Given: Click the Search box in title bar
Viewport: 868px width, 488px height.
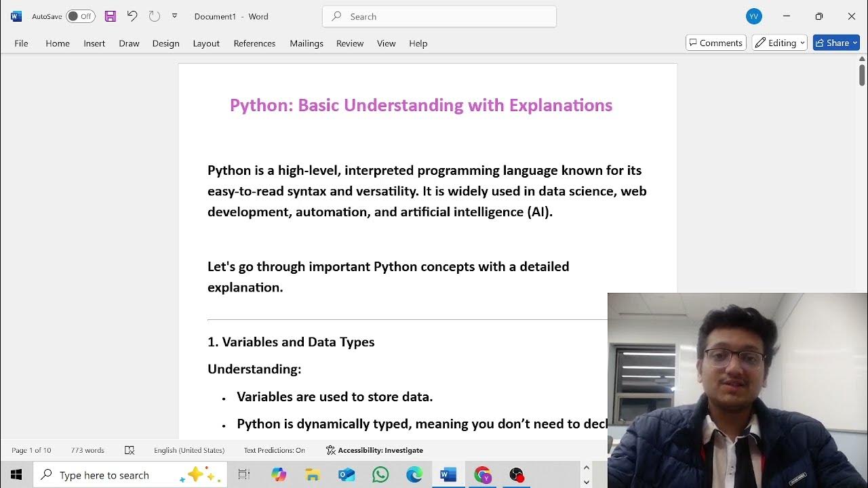Looking at the screenshot, I should (x=439, y=16).
